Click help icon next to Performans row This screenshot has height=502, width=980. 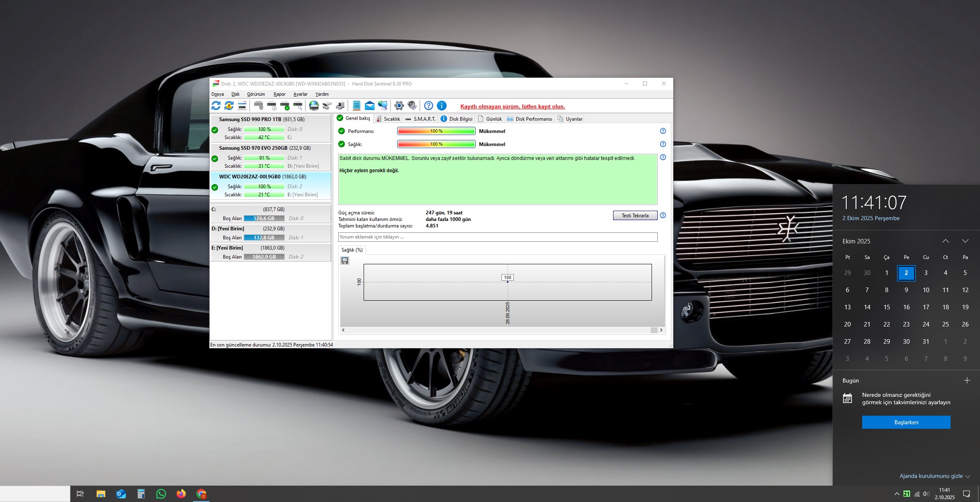click(663, 131)
